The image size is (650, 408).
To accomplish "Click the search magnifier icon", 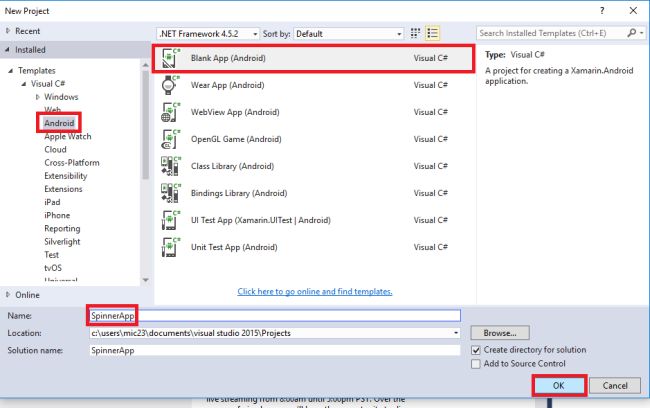I will click(x=632, y=33).
